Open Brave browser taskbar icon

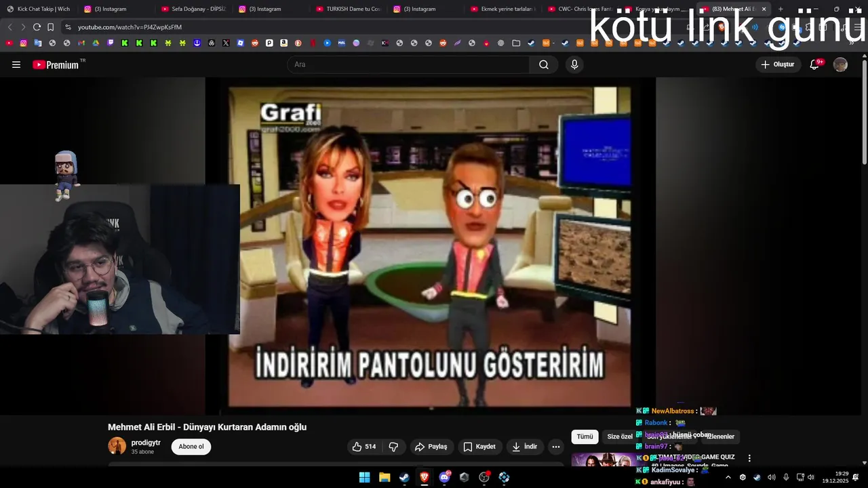click(x=425, y=477)
